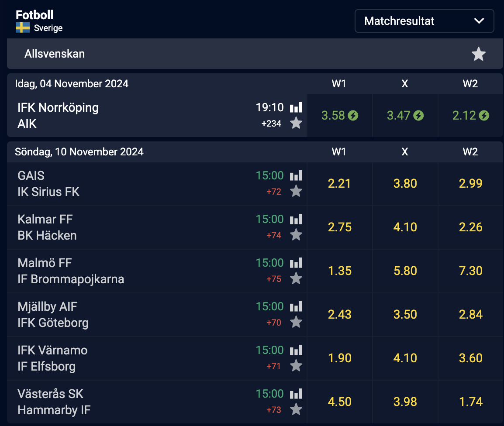Image resolution: width=504 pixels, height=426 pixels.
Task: Toggle favorite star for IFK Norrköping match
Action: click(x=296, y=123)
